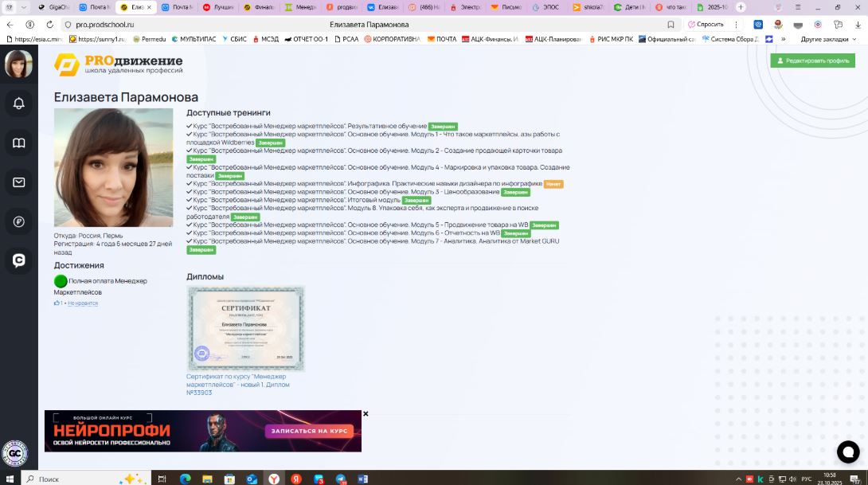Image resolution: width=868 pixels, height=485 pixels.
Task: Click the like thumbs-up under achievements
Action: [57, 303]
